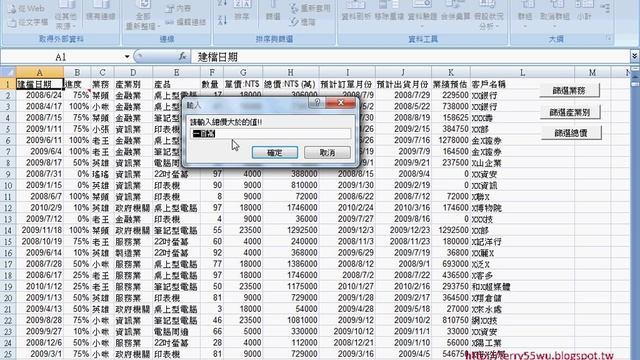
Task: Click header cell 預計出貨月份
Action: [402, 84]
